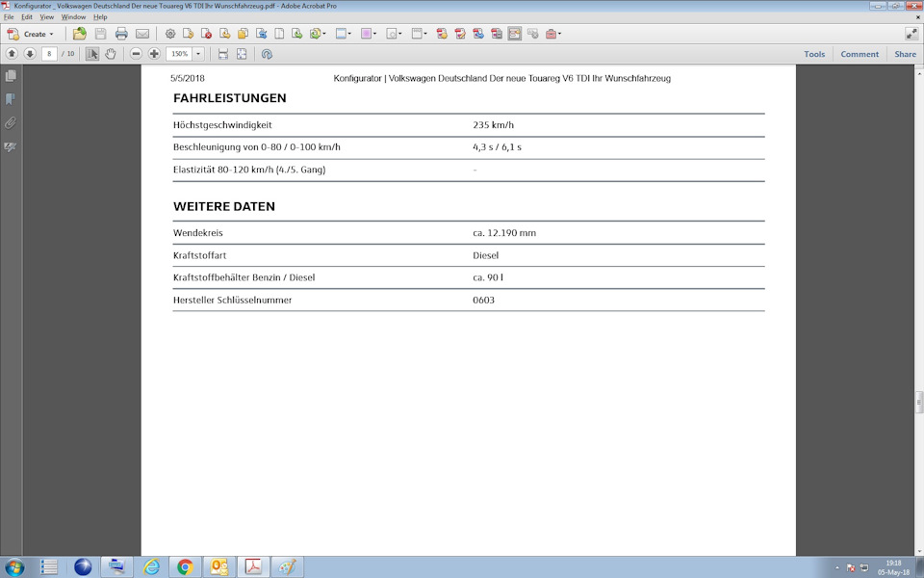Open the Share pane
924x578 pixels.
point(905,54)
